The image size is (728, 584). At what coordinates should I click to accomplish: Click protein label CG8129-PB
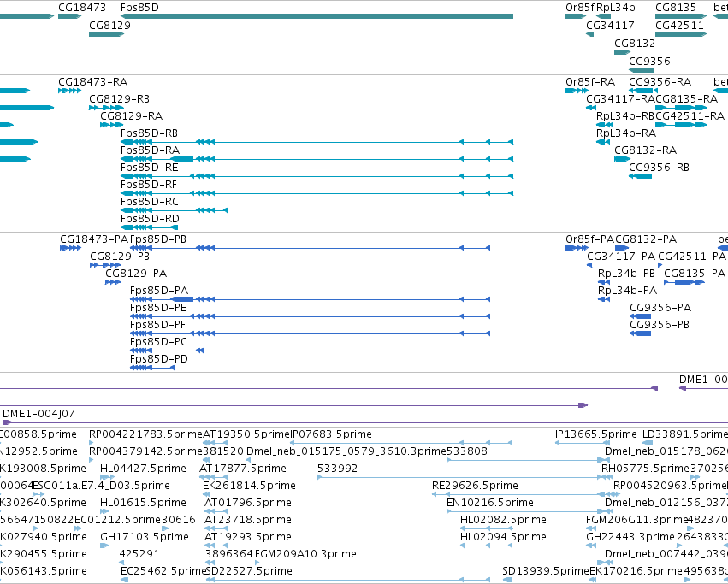pos(120,257)
